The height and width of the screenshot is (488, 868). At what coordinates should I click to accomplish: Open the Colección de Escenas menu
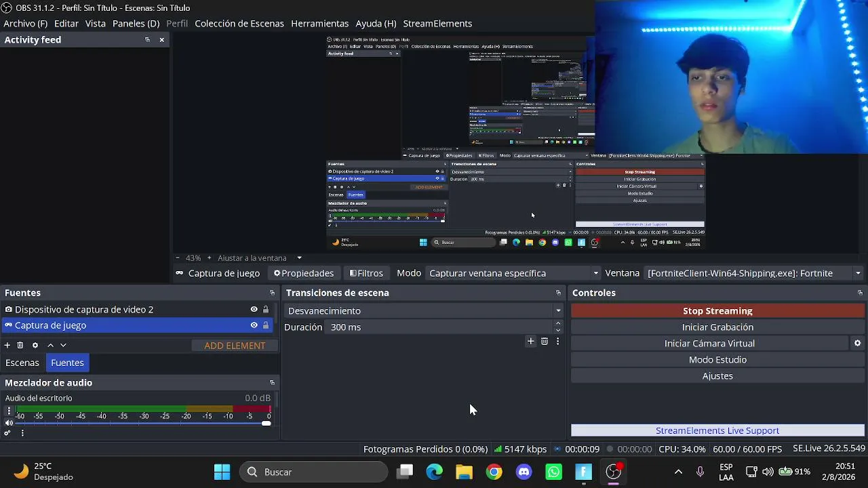(239, 24)
